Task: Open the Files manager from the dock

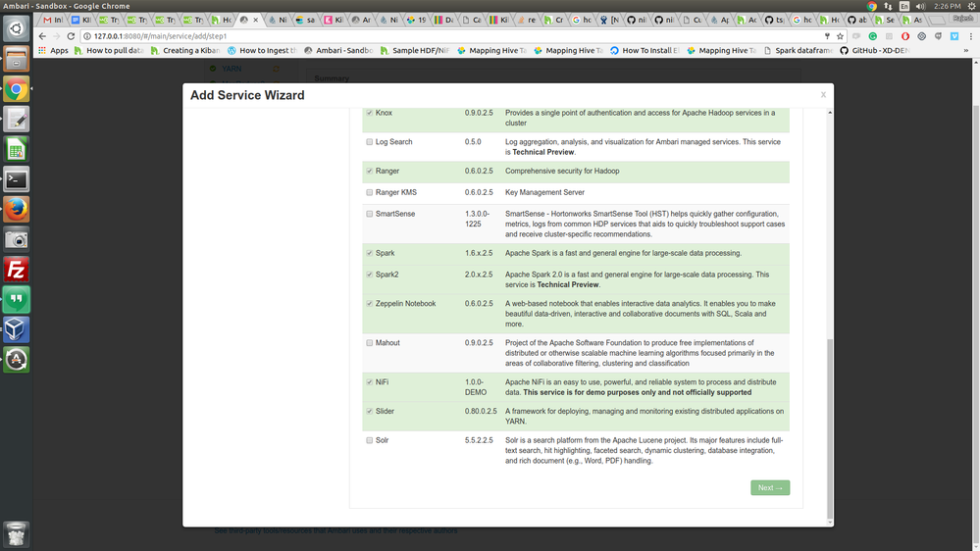Action: 17,59
